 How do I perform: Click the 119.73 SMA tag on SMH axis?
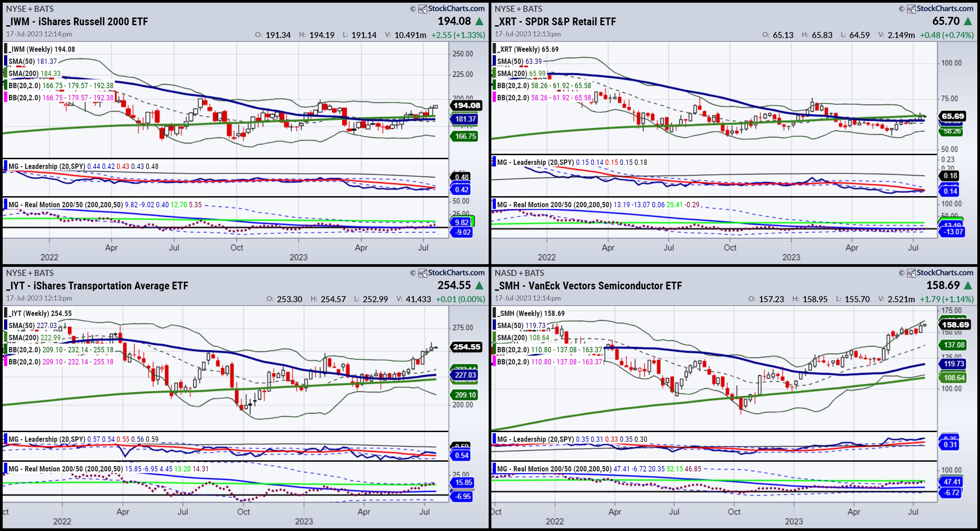[953, 364]
